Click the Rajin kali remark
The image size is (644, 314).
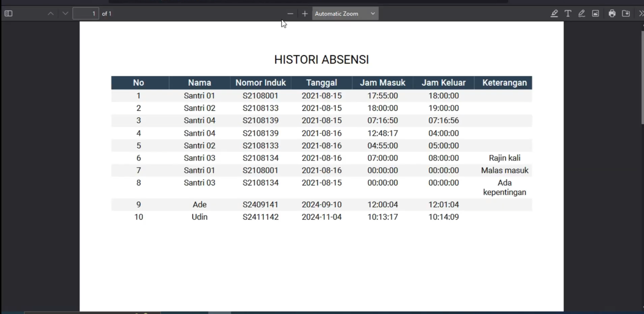pos(504,158)
